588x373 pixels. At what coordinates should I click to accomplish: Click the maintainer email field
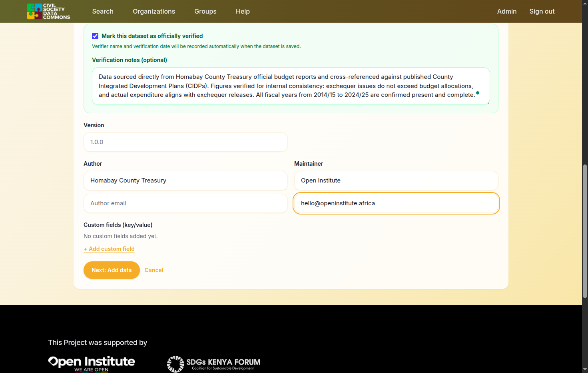tap(396, 203)
